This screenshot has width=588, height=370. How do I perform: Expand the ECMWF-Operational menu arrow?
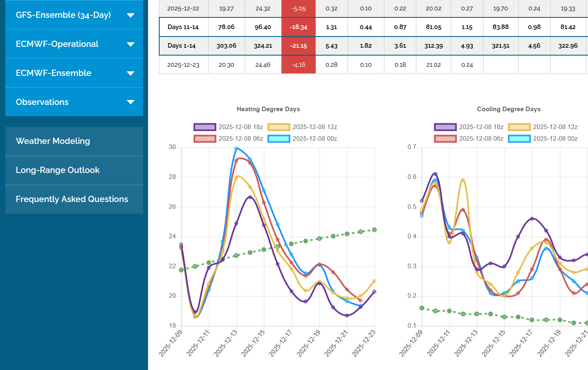(131, 44)
